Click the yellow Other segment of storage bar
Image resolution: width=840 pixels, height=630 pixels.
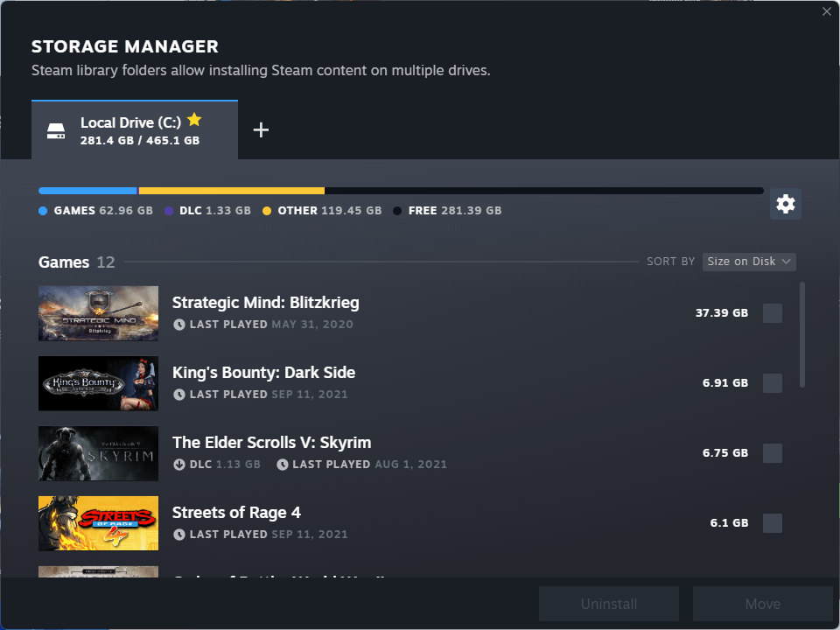pyautogui.click(x=232, y=191)
